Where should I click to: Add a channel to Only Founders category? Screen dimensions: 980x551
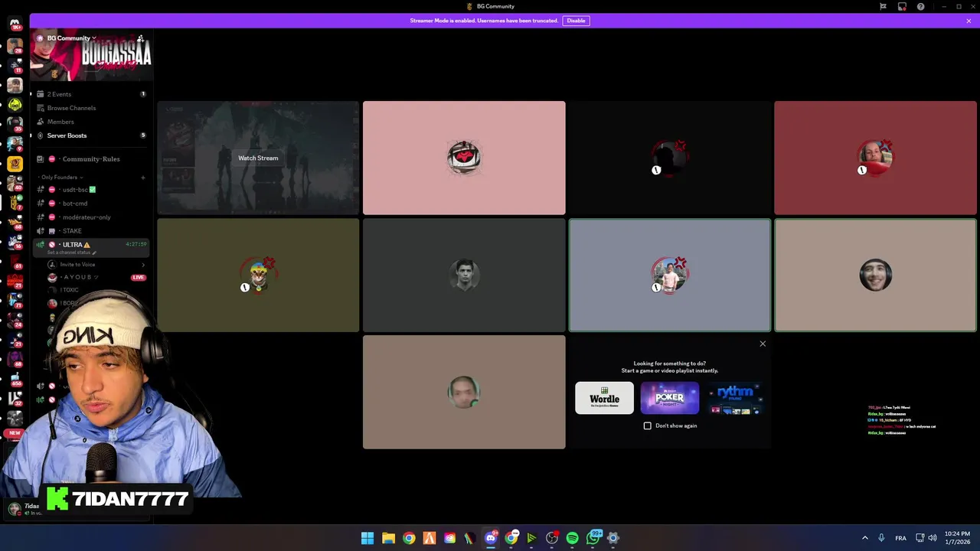pyautogui.click(x=142, y=178)
